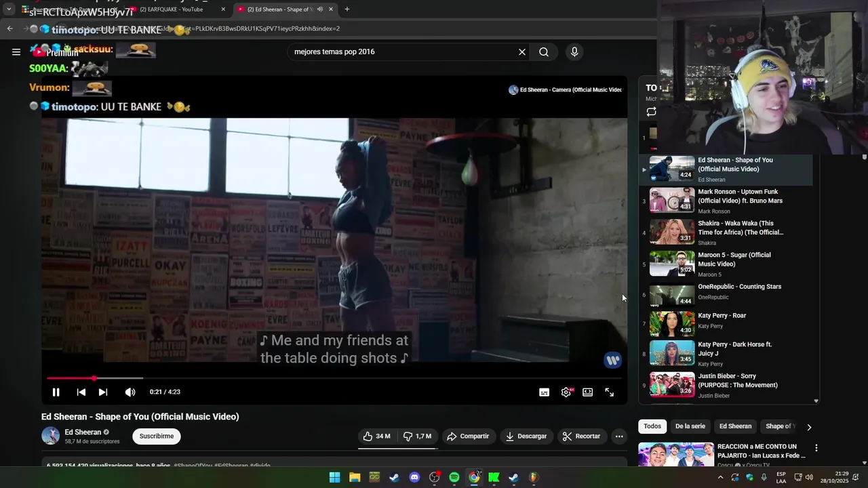Open FL Studio from the taskbar
The image size is (868, 488).
[x=534, y=477]
